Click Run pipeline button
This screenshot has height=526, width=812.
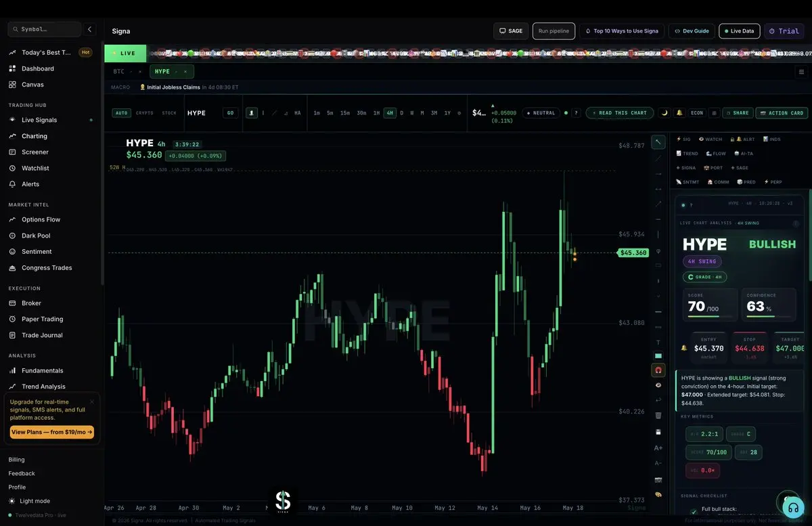click(554, 31)
